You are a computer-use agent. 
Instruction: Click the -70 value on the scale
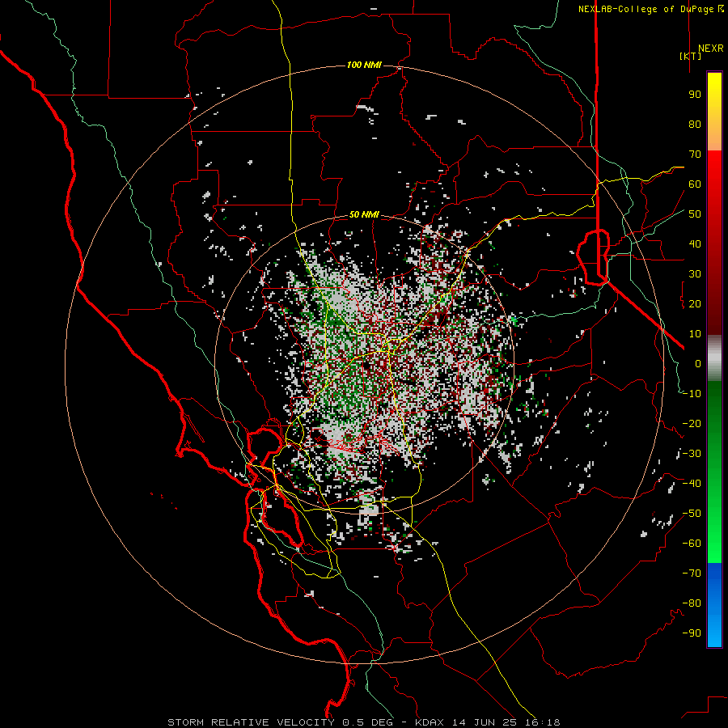[692, 574]
